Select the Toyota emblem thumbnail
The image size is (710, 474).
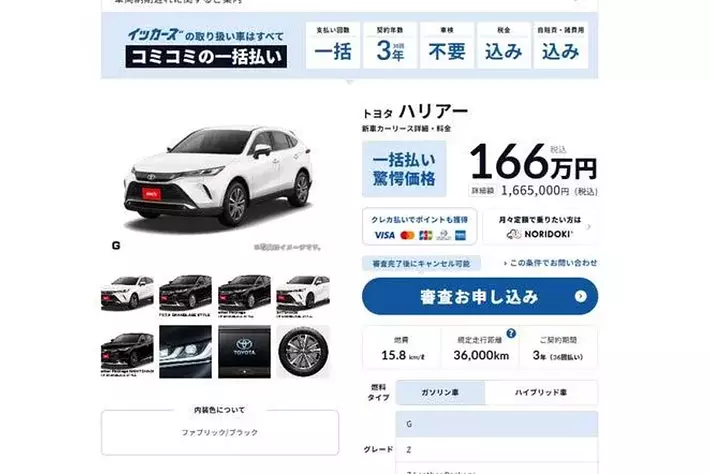pyautogui.click(x=245, y=352)
